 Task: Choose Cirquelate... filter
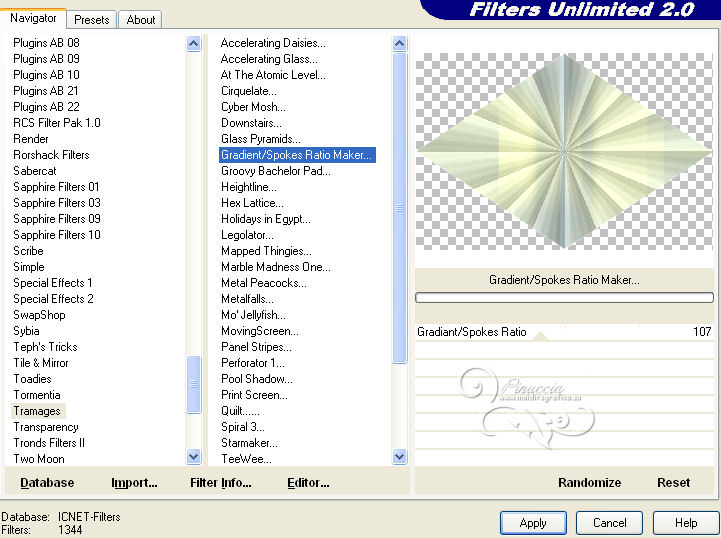[249, 91]
